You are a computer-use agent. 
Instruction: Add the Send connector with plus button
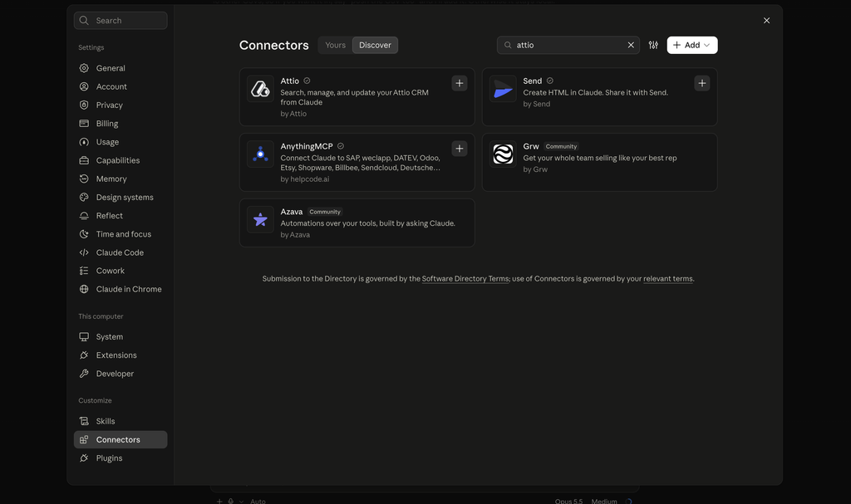(x=701, y=83)
